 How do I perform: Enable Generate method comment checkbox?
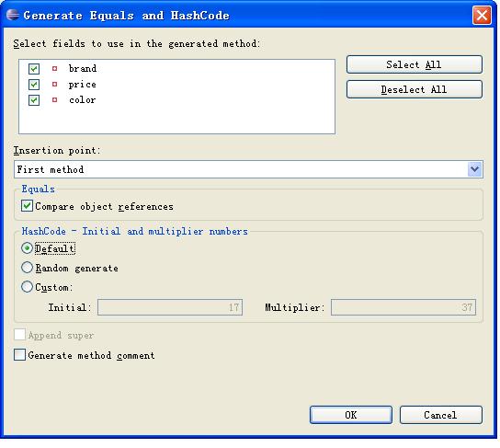(x=20, y=355)
